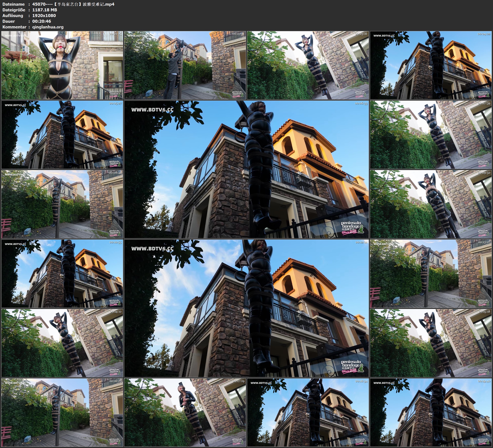Open the thumbnail at 00:16:23

click(x=62, y=412)
